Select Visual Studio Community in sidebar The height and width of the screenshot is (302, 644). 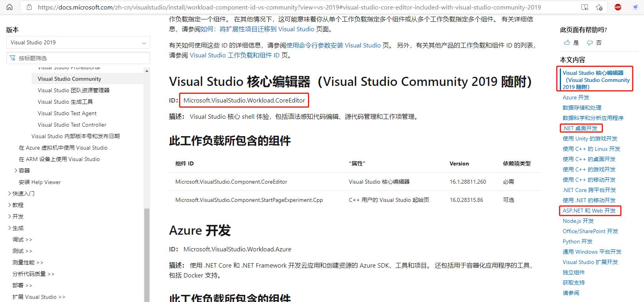[x=70, y=79]
